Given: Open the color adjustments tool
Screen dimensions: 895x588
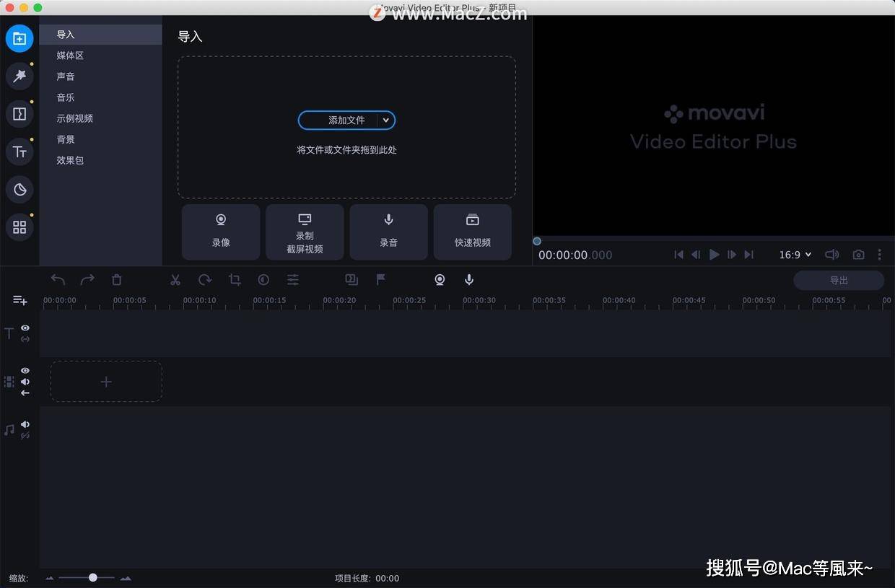Looking at the screenshot, I should click(x=263, y=280).
